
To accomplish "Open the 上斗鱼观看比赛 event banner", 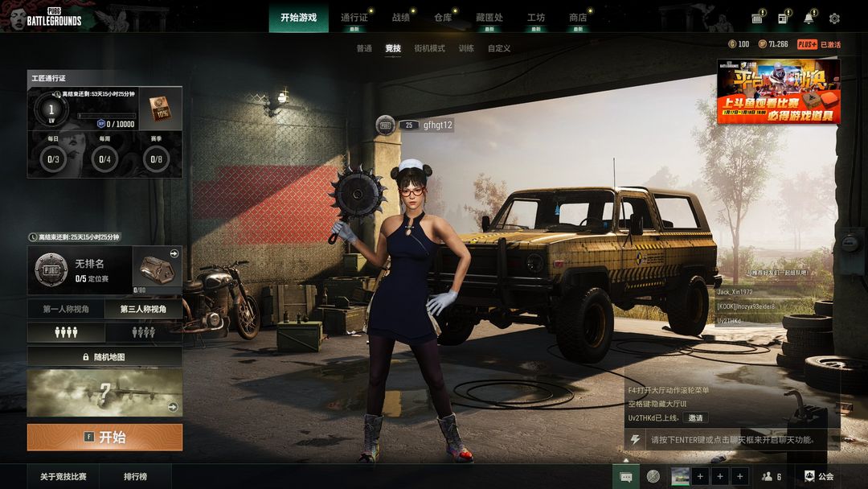I will coord(778,92).
